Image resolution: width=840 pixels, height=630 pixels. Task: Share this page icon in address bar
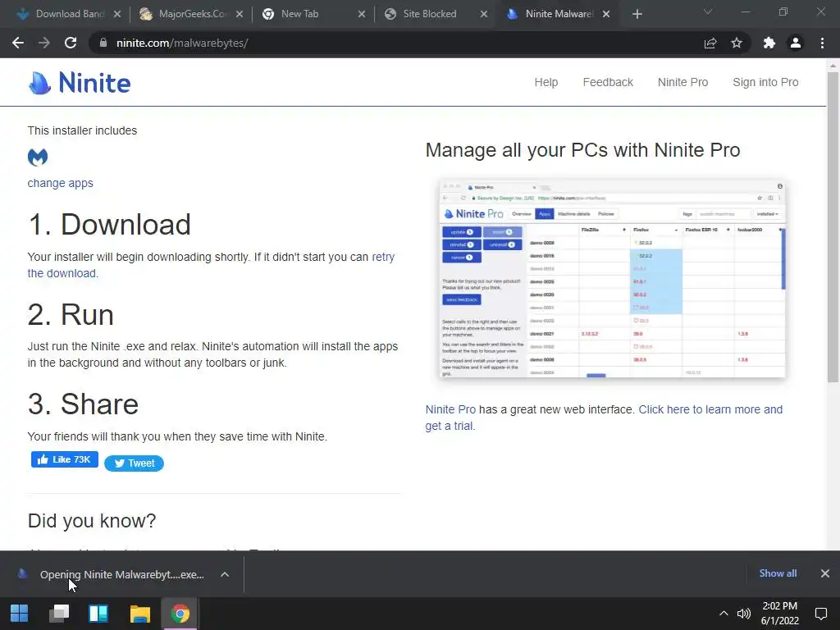pyautogui.click(x=710, y=43)
